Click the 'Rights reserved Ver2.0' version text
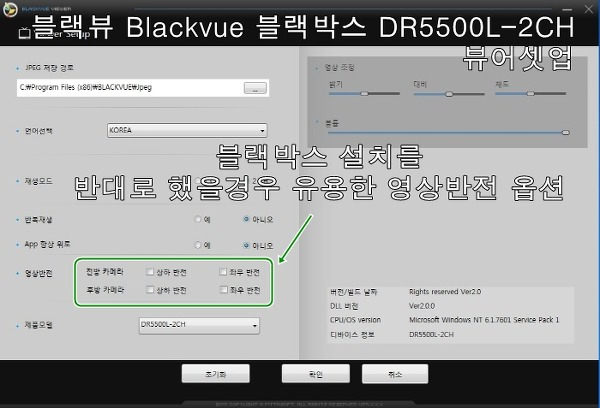 tap(445, 292)
